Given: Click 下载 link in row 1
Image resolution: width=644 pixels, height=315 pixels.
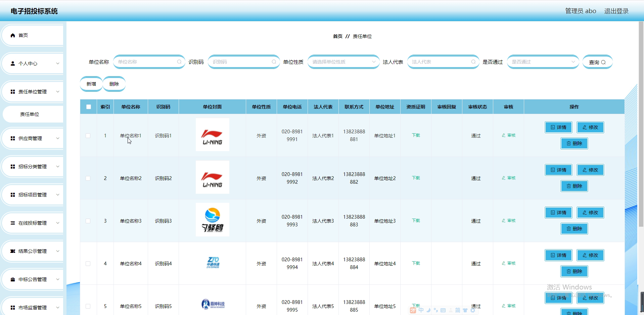Looking at the screenshot, I should click(416, 135).
